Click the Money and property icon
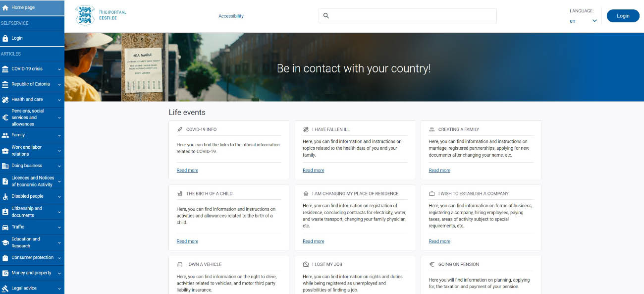The image size is (644, 294). [5, 273]
